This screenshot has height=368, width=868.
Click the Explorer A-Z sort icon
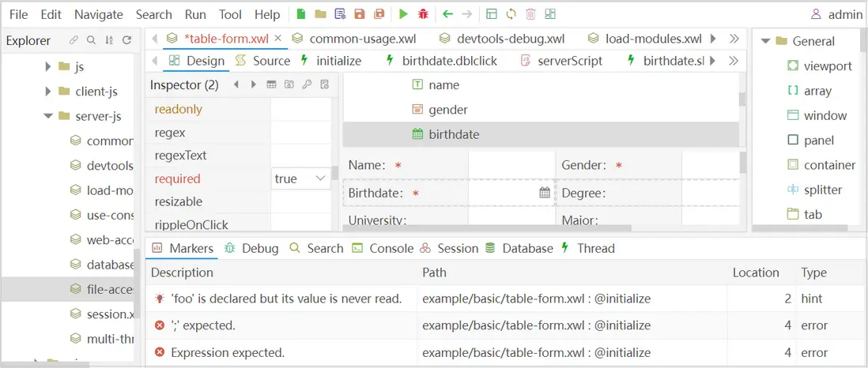(109, 40)
